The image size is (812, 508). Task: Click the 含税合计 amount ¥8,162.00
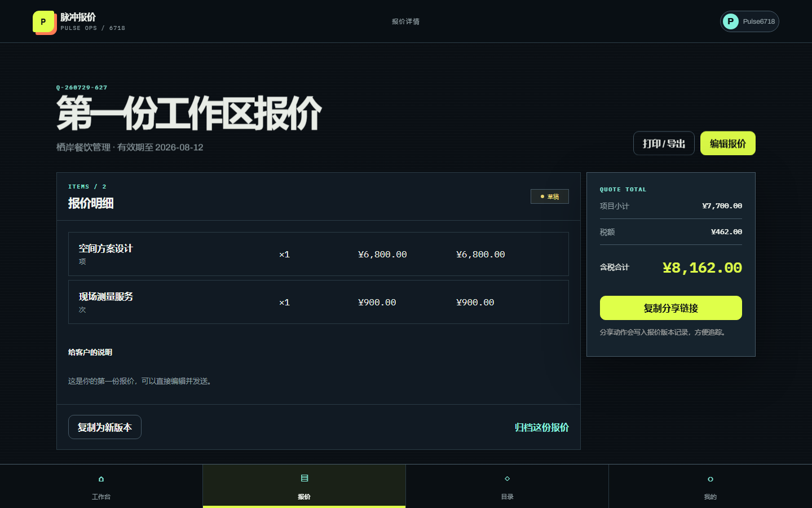tap(702, 268)
